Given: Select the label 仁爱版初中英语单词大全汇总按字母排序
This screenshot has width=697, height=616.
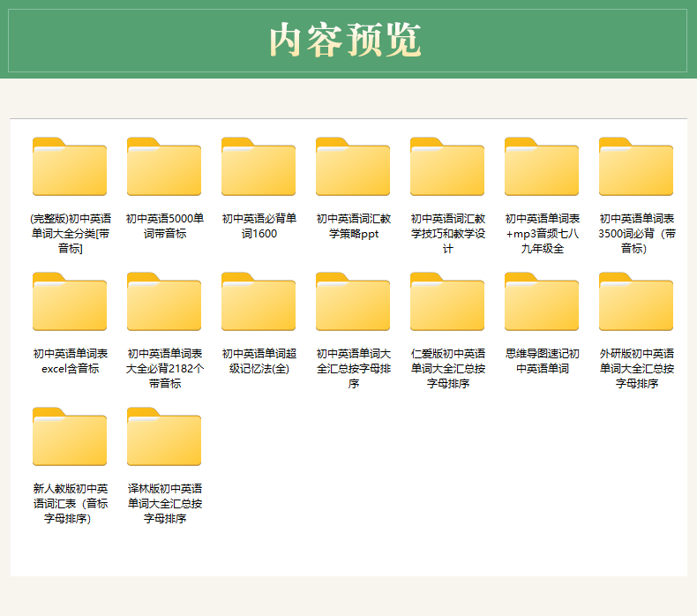Looking at the screenshot, I should [x=448, y=368].
